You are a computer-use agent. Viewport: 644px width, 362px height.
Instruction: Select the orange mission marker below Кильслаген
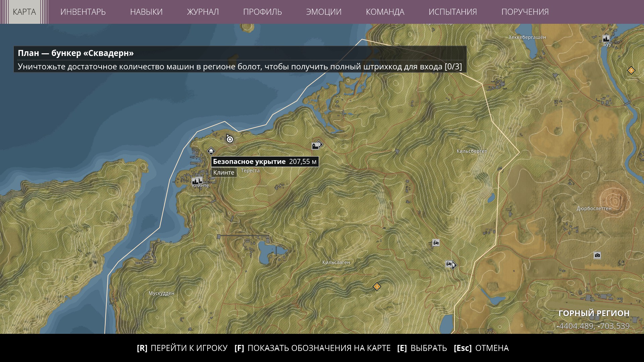click(x=377, y=287)
